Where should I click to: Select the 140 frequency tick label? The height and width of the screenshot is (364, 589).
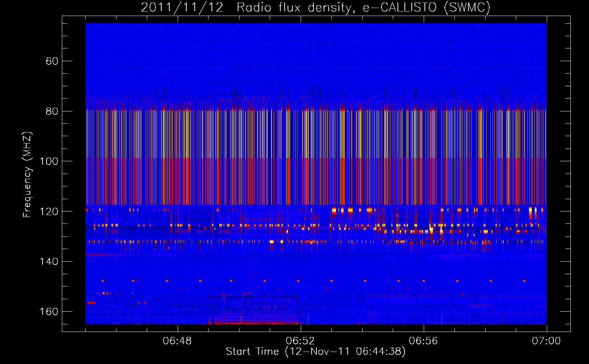point(49,262)
